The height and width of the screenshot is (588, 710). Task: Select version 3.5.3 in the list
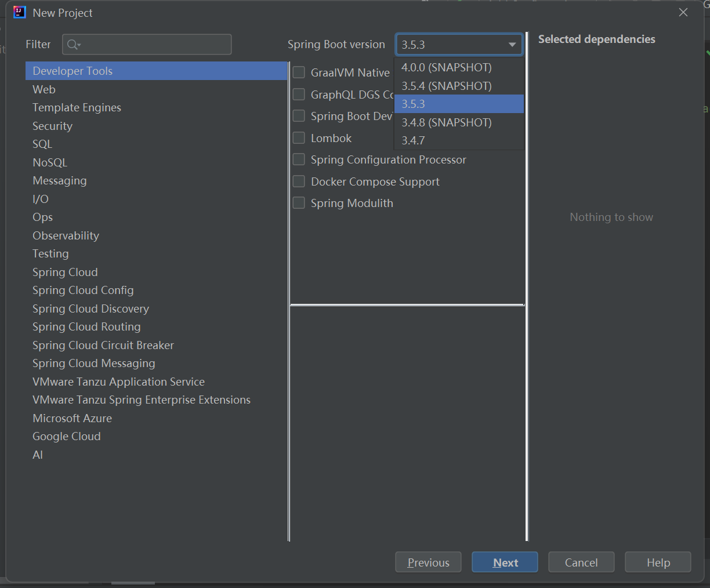click(x=459, y=104)
